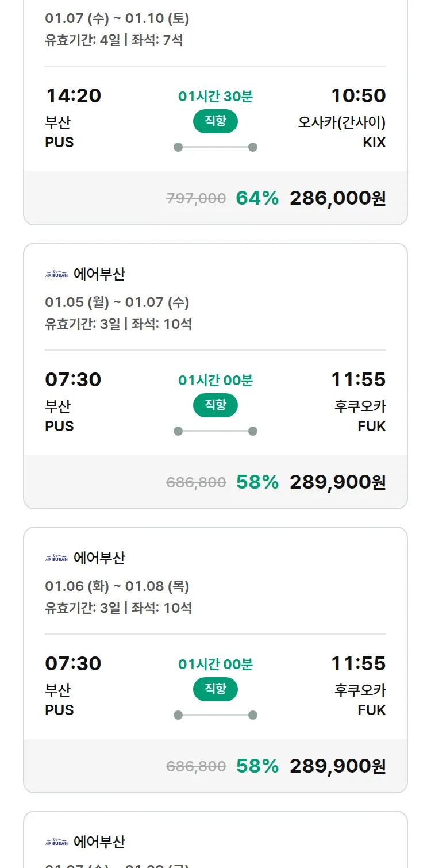
Task: Click 직항 badge on Osaka flight
Action: click(215, 121)
